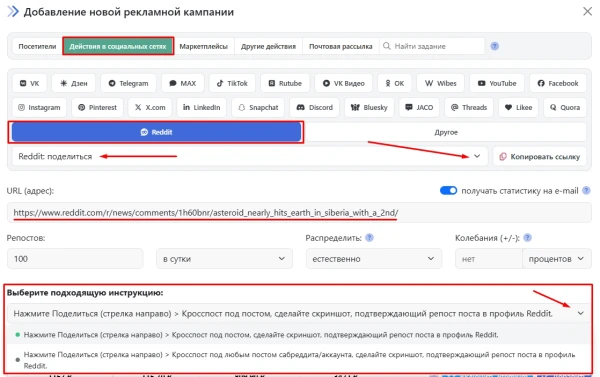
Task: Pick the Facebook button
Action: tap(558, 83)
